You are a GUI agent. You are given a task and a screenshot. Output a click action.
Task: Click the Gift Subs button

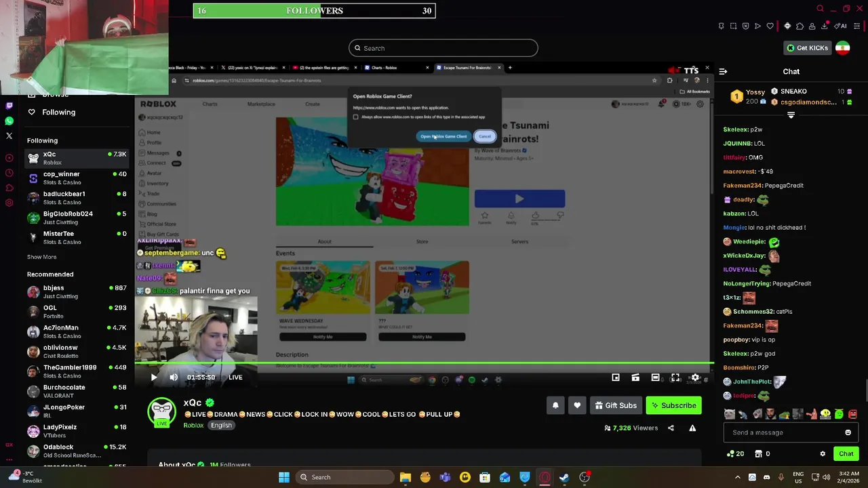pyautogui.click(x=616, y=405)
